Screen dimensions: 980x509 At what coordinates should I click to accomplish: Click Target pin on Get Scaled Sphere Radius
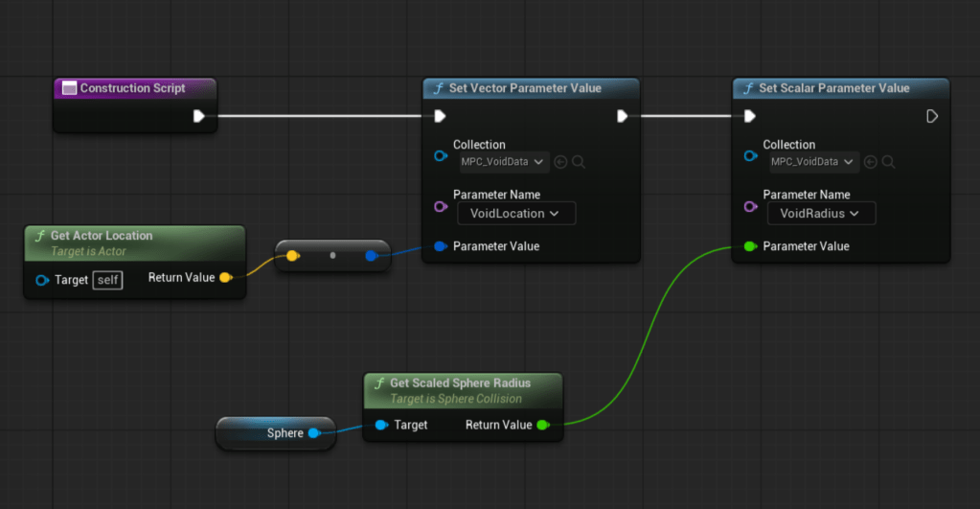click(380, 425)
